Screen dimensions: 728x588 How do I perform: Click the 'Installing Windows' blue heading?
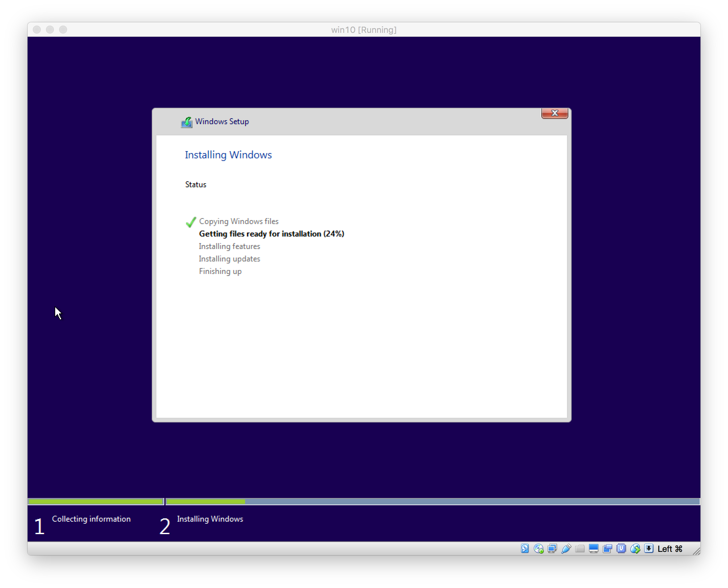tap(228, 155)
